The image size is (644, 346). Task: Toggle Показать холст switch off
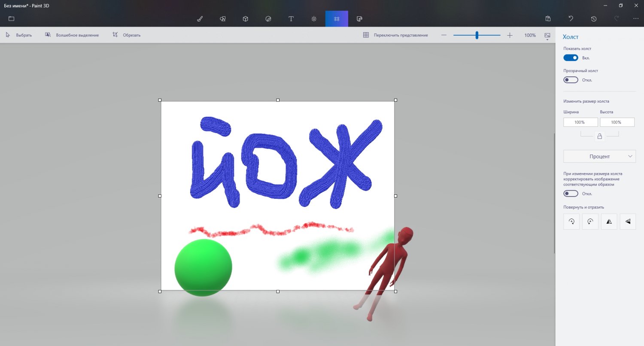click(571, 58)
